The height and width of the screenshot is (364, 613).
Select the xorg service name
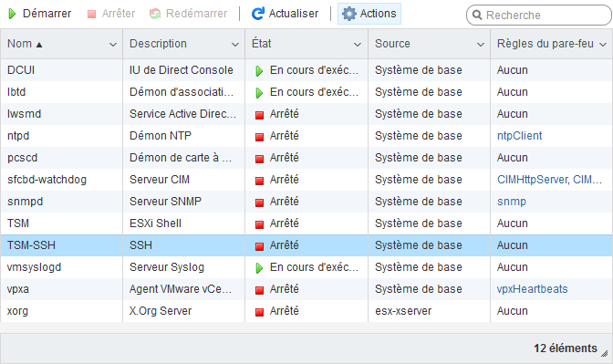(x=17, y=311)
